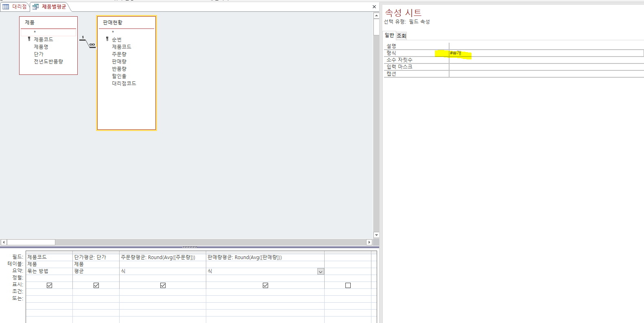This screenshot has height=323, width=644.
Task: Click primary key icon beside 제품코드 in 제품 table
Action: click(x=29, y=39)
